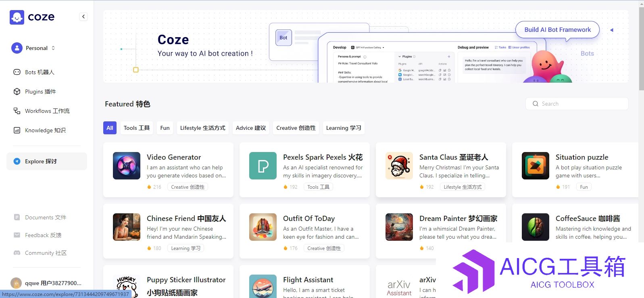Select the Creative 创造性 filter tab

coord(296,128)
